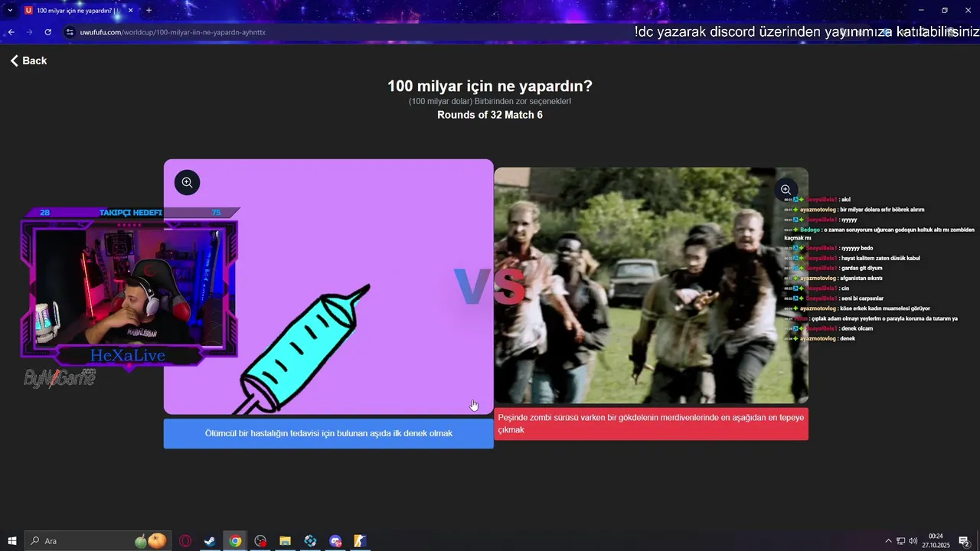Click the browser forward arrow
The height and width of the screenshot is (551, 980).
(x=29, y=32)
